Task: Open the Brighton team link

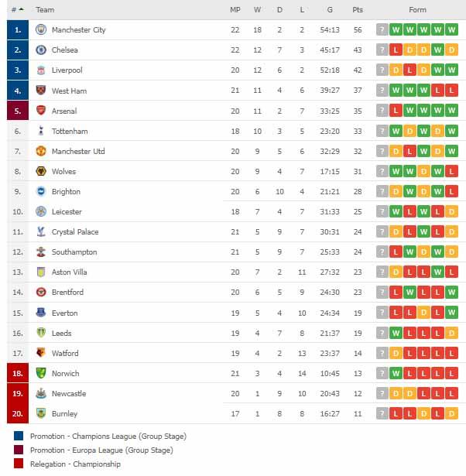Action: 66,192
